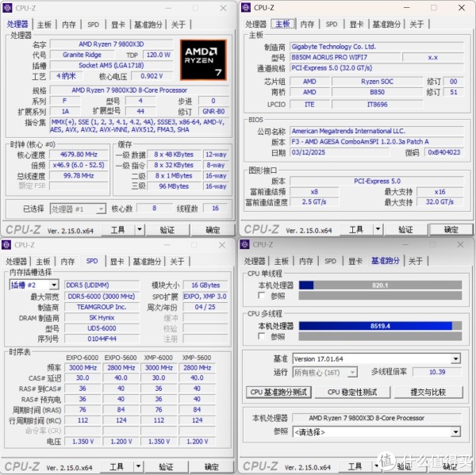The height and width of the screenshot is (475, 476).
Task: Click PCI-Express 5.0 graphic interface version
Action: click(377, 182)
